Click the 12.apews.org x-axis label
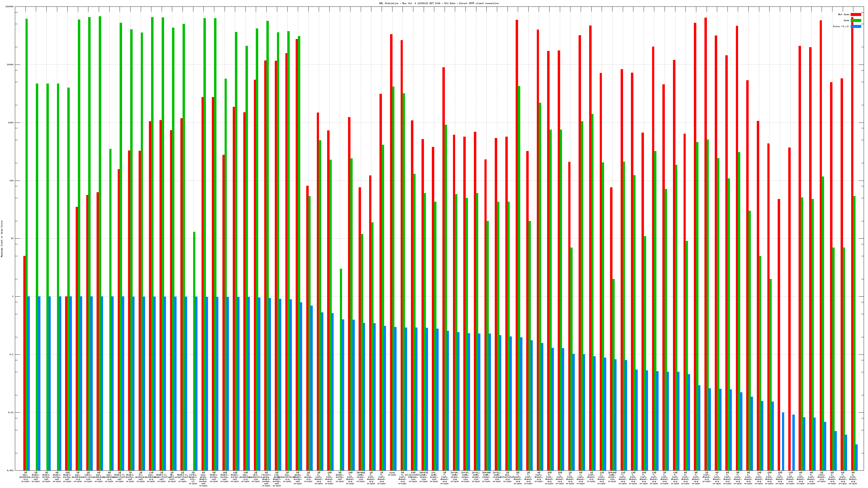 [x=308, y=477]
